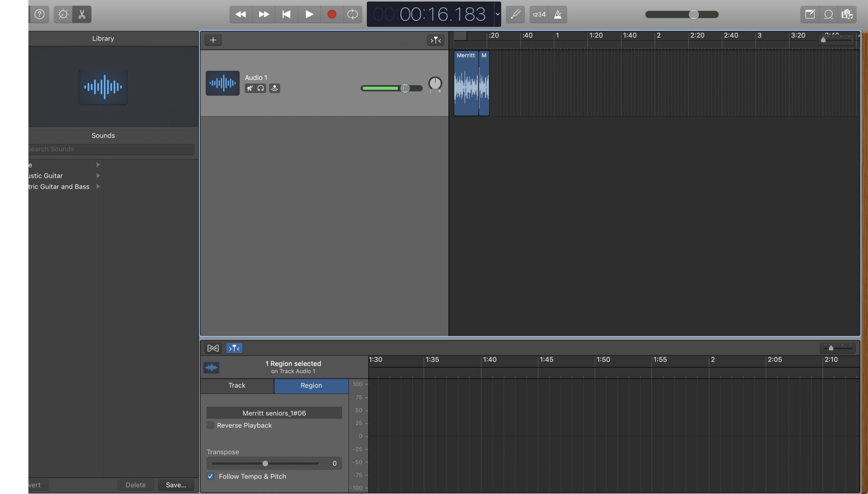This screenshot has height=494, width=868.
Task: Enable the count-in 1234 button
Action: coord(539,14)
